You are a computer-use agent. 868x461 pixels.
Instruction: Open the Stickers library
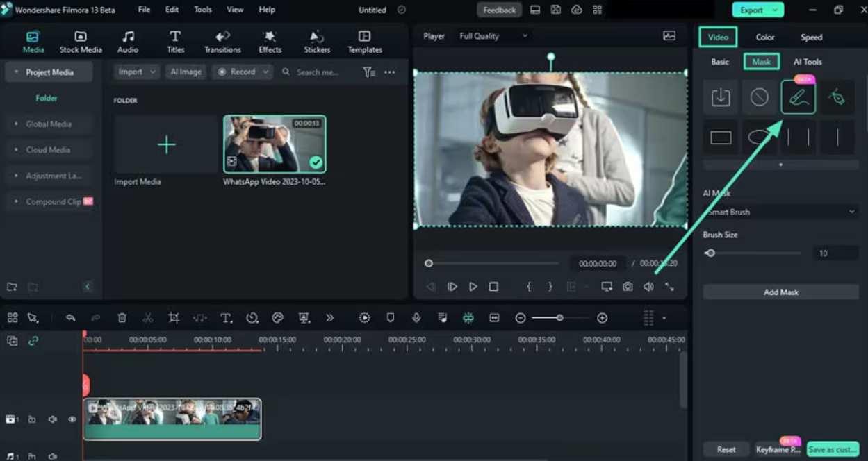coord(317,42)
